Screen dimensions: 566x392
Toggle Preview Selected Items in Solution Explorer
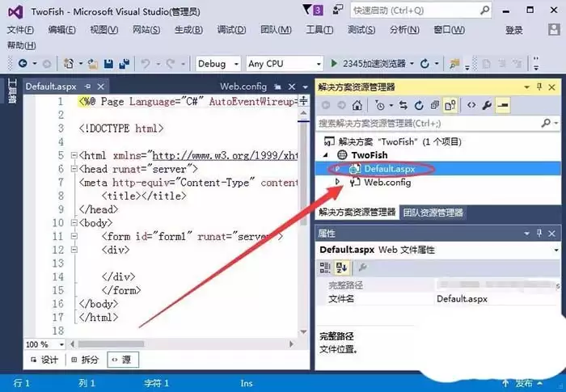tap(503, 105)
